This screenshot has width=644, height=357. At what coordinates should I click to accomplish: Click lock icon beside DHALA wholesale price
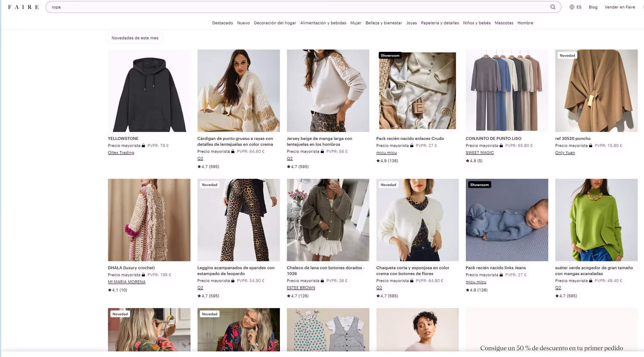point(143,275)
